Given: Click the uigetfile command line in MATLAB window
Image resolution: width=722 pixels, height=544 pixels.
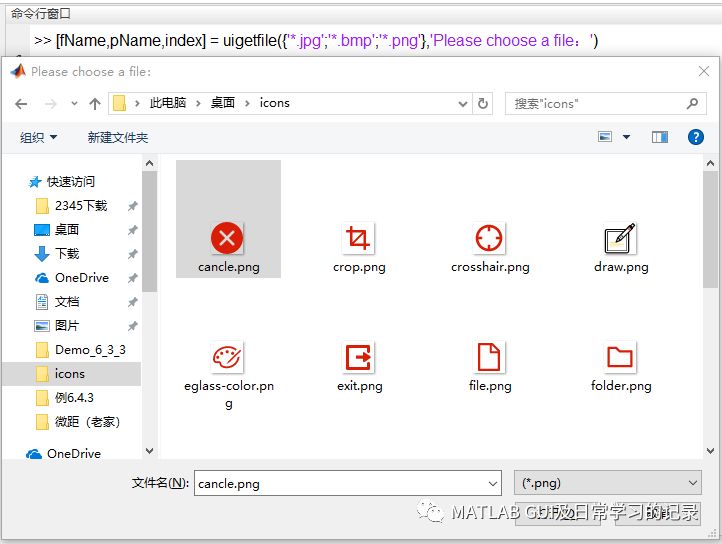Looking at the screenshot, I should pyautogui.click(x=316, y=41).
